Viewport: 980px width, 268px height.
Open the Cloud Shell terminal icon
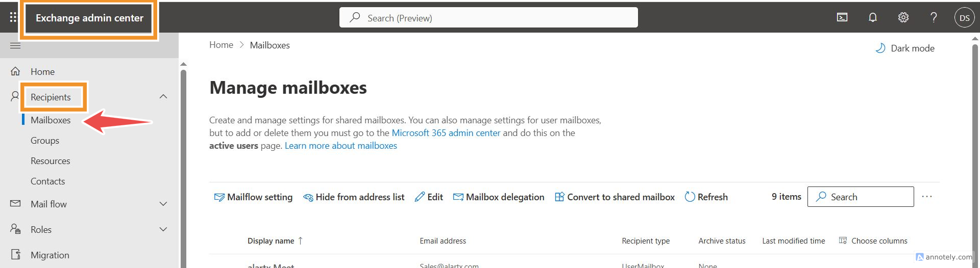[842, 17]
